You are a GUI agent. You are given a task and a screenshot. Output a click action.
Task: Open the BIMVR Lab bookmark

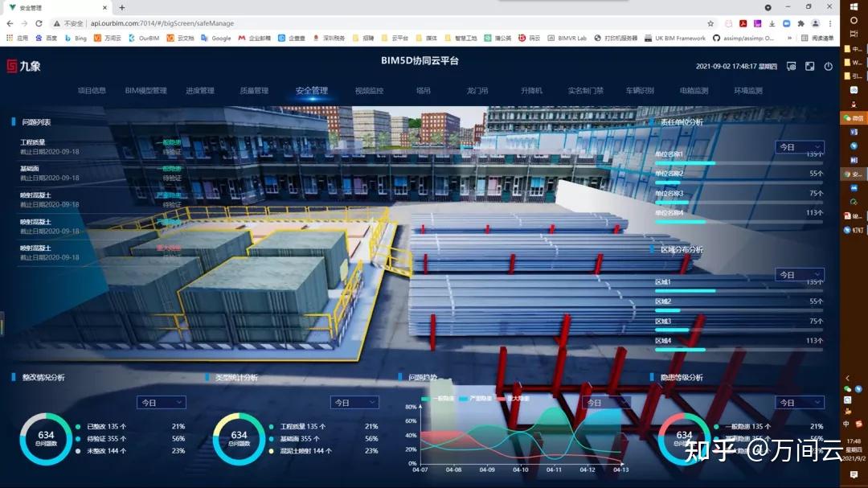(567, 39)
